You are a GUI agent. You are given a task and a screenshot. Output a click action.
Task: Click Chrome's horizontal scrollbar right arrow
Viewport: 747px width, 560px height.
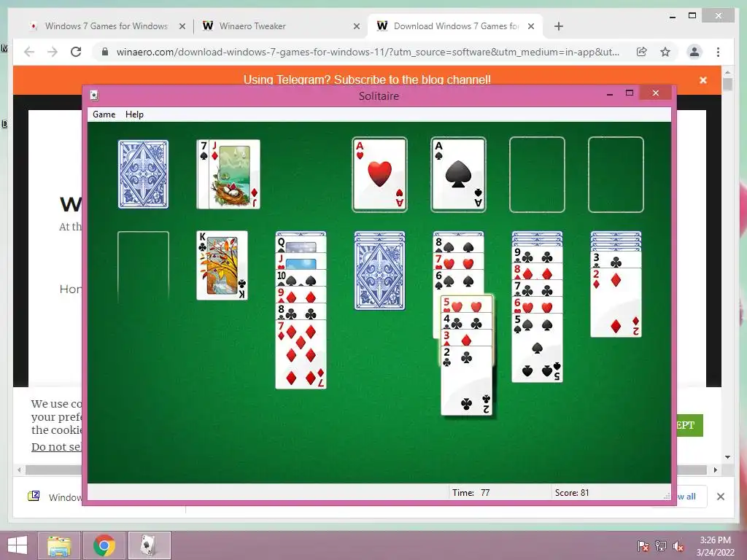tap(715, 470)
